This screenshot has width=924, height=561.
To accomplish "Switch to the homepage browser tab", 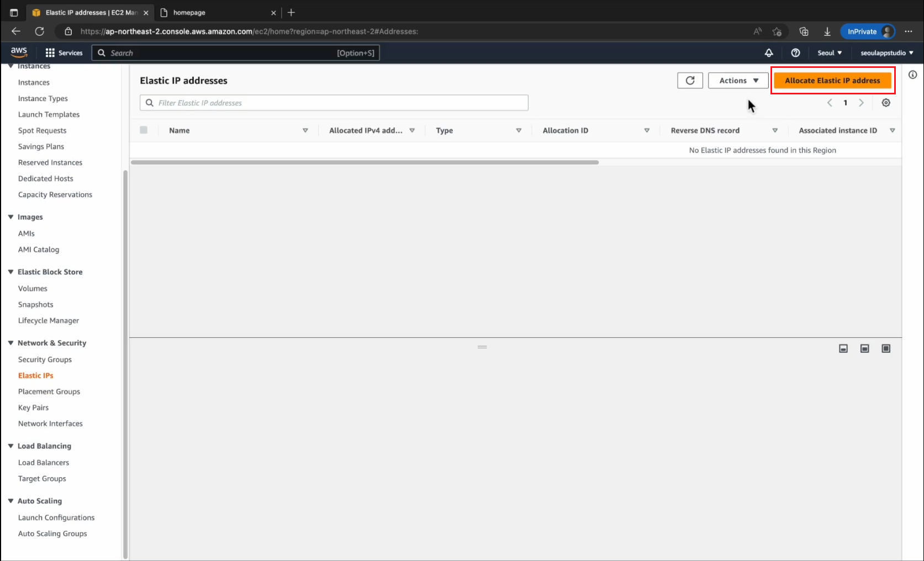I will [218, 13].
